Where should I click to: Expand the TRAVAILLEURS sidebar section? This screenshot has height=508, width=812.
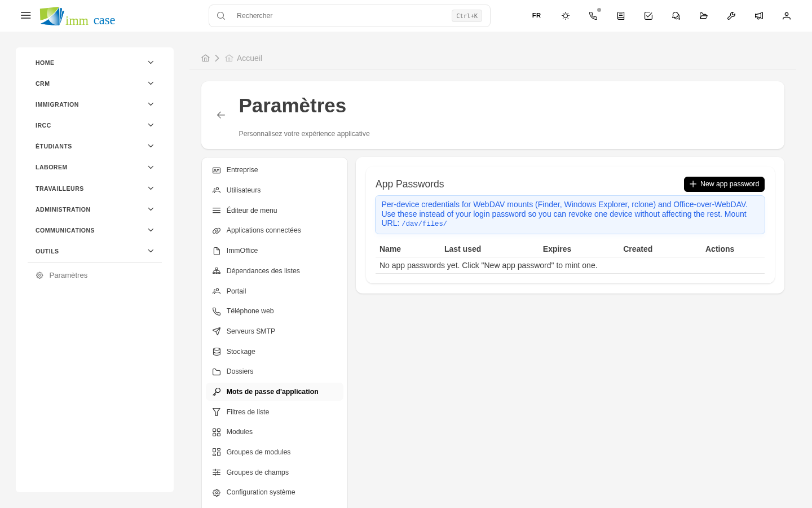[95, 189]
